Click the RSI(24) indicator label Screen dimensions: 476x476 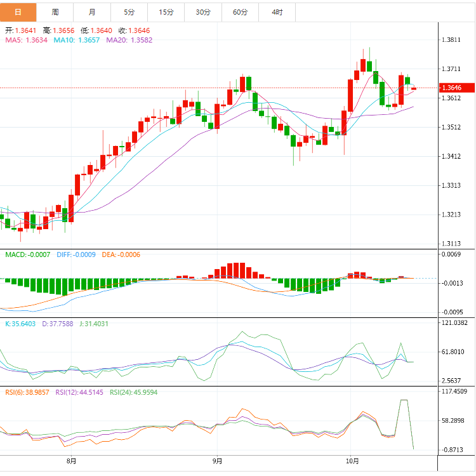pos(133,392)
